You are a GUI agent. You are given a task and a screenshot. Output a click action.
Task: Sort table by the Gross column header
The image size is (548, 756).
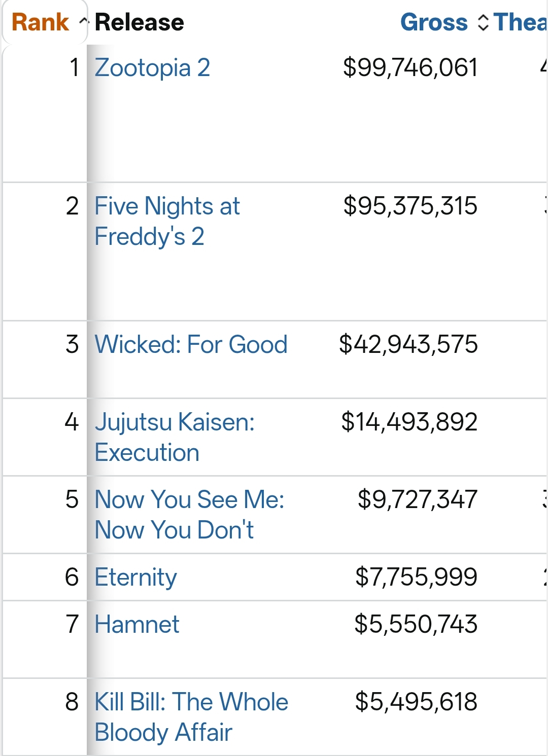tap(434, 22)
